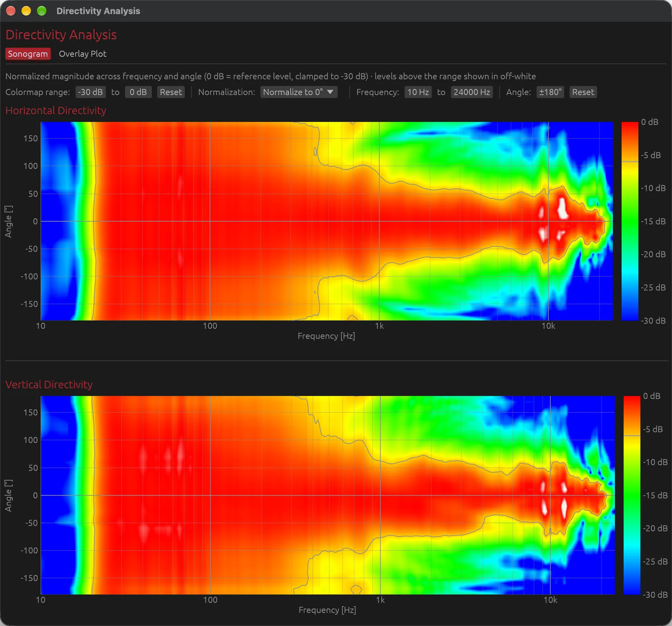Click the 'Angle [°]' axis title of vertical plot
Image resolution: width=672 pixels, height=626 pixels.
click(x=8, y=495)
